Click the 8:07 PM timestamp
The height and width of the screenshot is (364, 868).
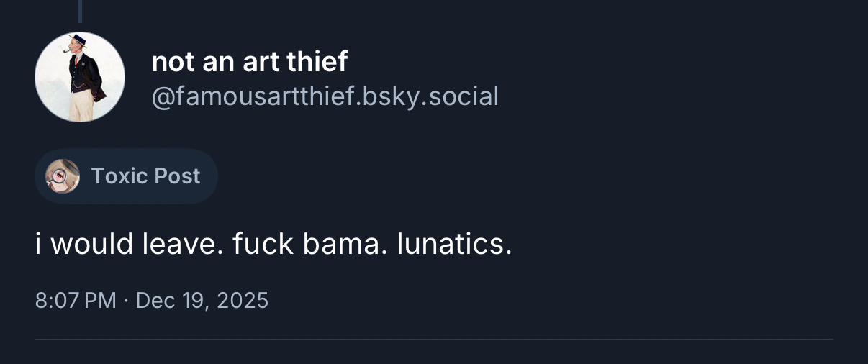coord(75,300)
